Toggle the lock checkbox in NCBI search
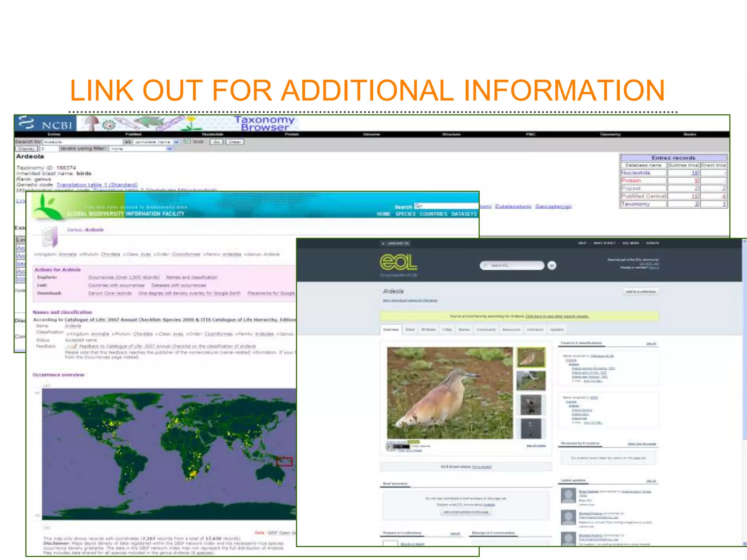The image size is (747, 560). coord(187,141)
